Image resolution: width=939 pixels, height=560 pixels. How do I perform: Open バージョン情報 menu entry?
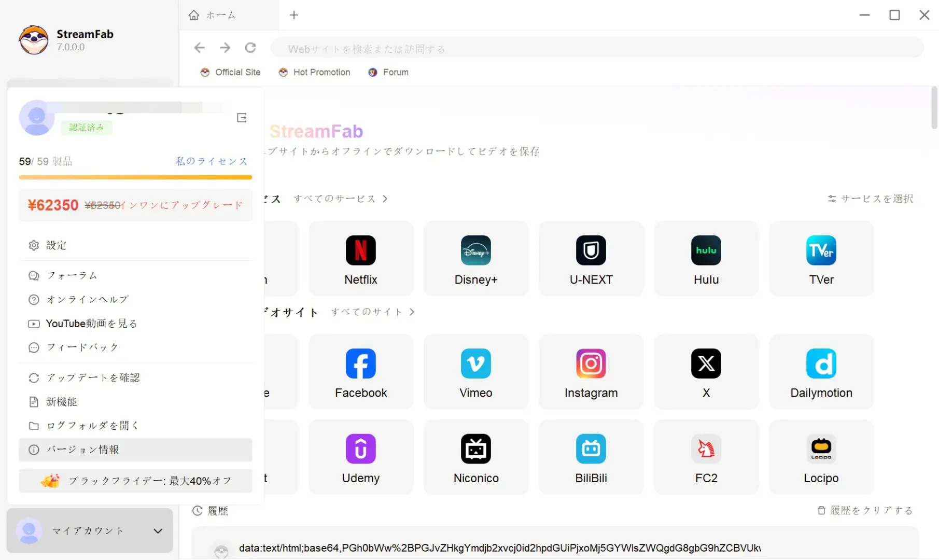[x=135, y=450]
